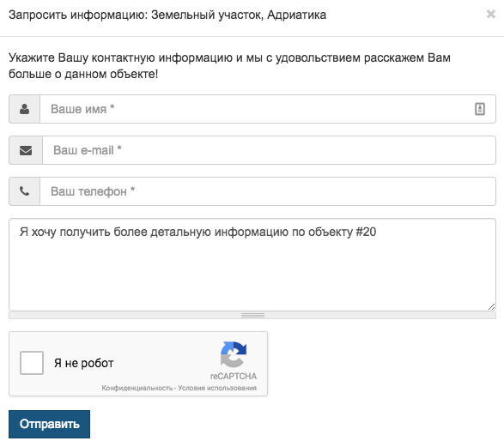Select the 'Ваш телефон' input field
504x447 pixels.
tap(267, 191)
